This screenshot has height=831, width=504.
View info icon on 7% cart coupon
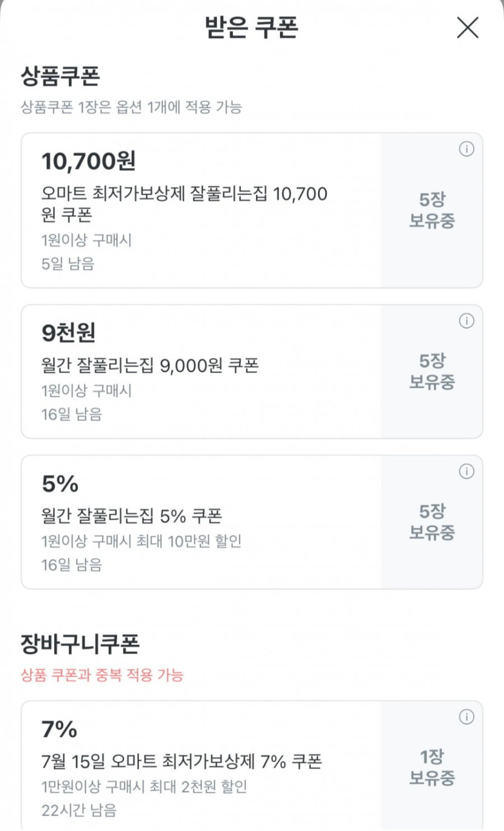click(467, 717)
